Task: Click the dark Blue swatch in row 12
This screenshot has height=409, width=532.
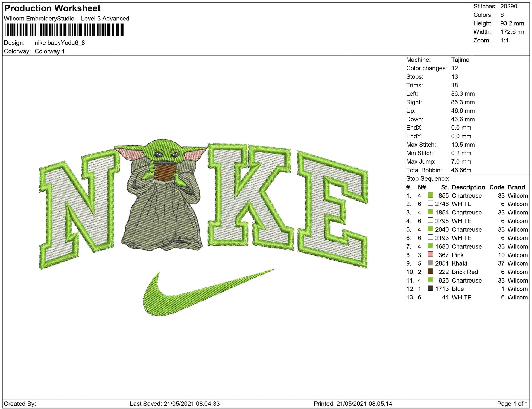Action: click(x=430, y=288)
